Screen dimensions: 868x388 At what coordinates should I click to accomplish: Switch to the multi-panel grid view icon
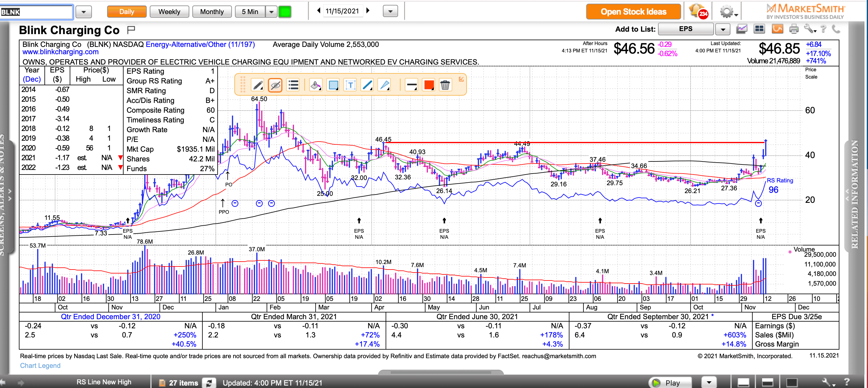pos(759,29)
